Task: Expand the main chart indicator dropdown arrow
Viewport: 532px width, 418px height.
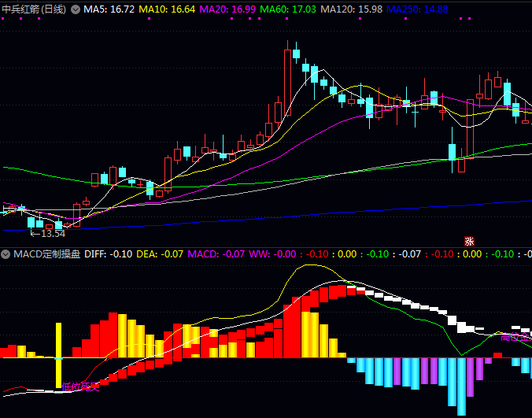Action: click(76, 9)
